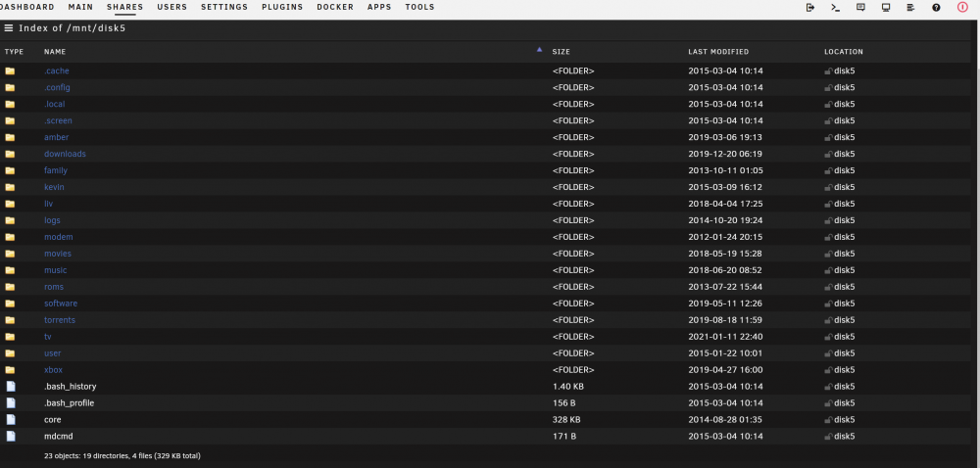Open the Docker menu tab

click(x=335, y=7)
